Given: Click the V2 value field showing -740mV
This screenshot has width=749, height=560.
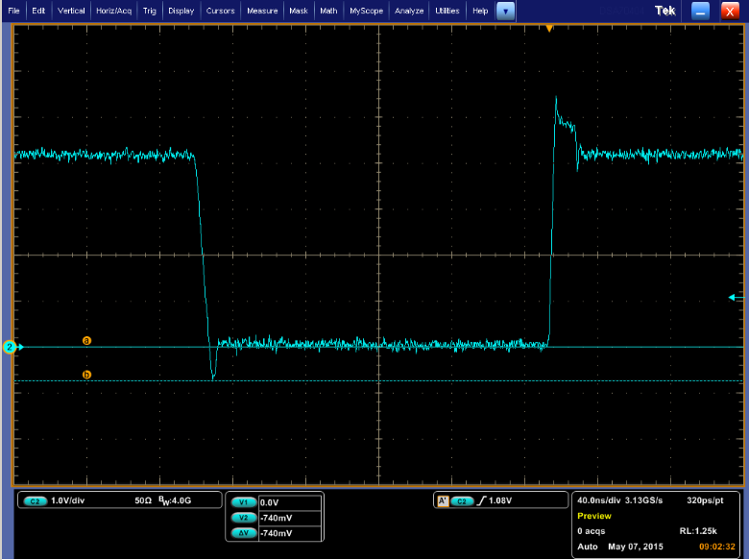Looking at the screenshot, I should click(290, 518).
